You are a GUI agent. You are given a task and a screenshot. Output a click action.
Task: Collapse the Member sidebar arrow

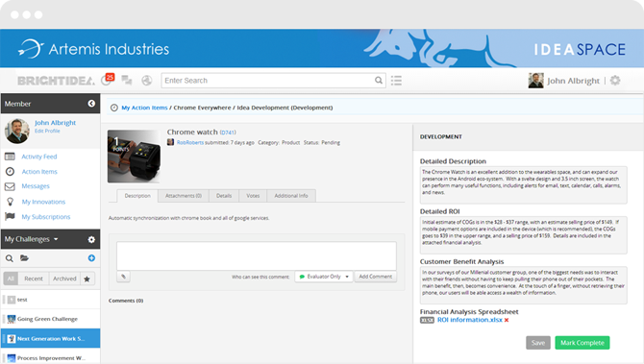coord(91,104)
